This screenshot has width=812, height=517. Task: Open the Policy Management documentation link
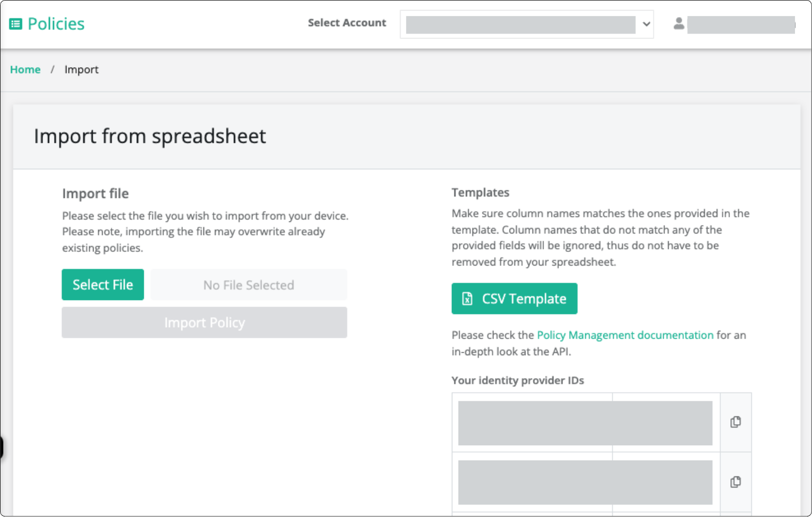(x=625, y=335)
